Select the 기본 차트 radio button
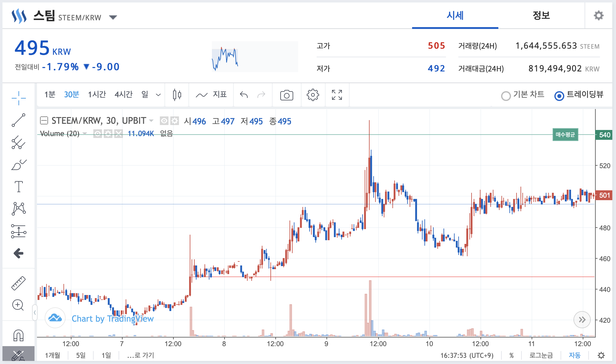616x364 pixels. click(506, 96)
